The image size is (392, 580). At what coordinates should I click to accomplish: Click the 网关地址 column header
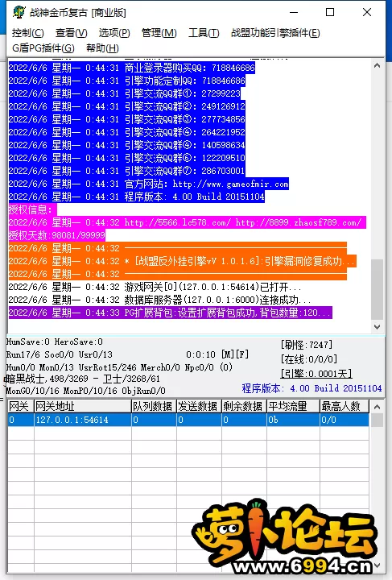(82, 406)
